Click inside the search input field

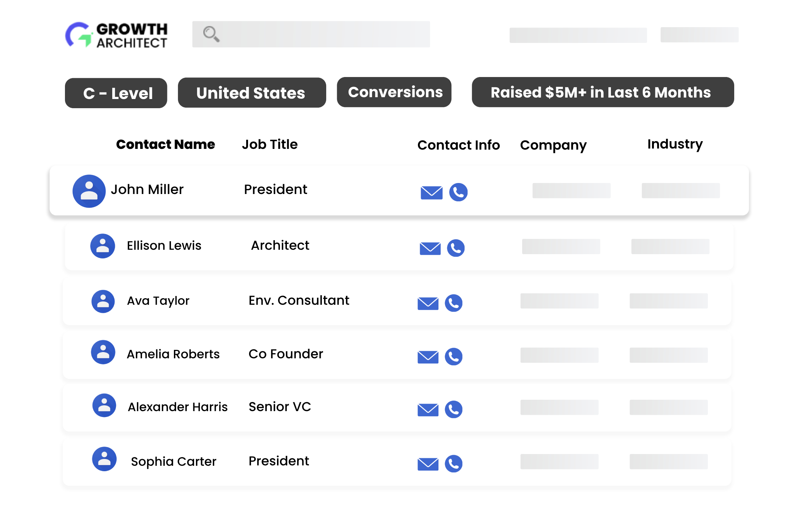pos(323,34)
